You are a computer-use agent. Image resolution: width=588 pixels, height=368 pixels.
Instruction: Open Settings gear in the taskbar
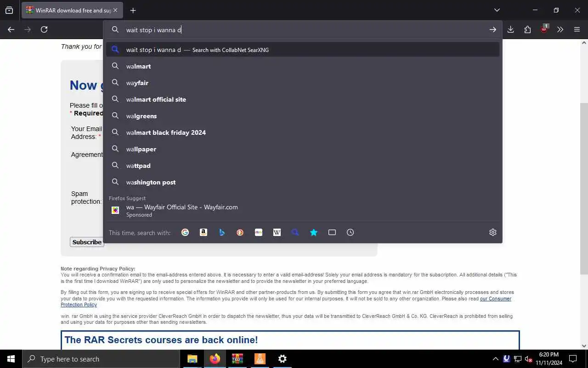[283, 359]
